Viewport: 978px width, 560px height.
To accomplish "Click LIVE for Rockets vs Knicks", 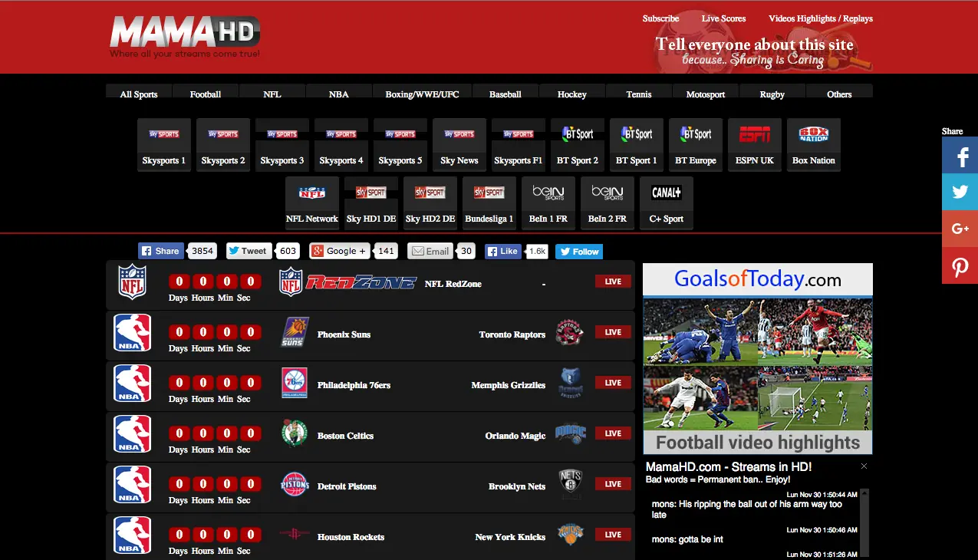I will [613, 535].
